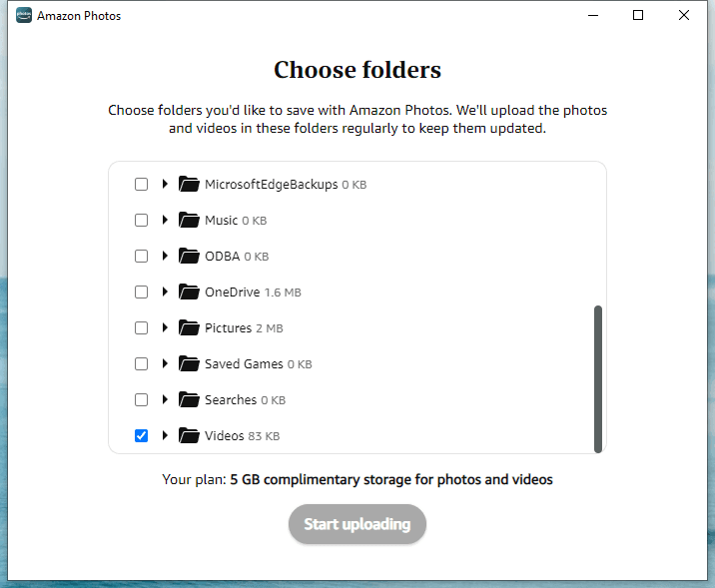Expand the Saved Games folder
The image size is (715, 588).
coord(165,363)
